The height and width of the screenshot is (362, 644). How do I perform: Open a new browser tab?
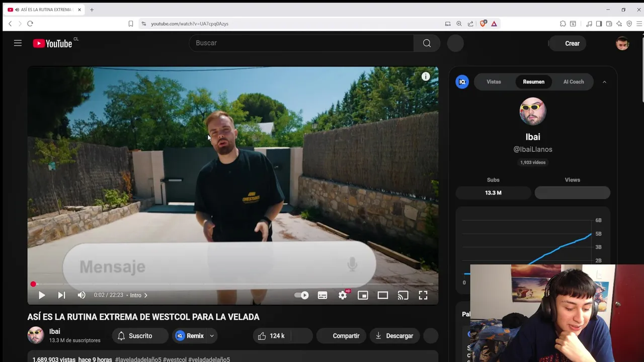click(92, 10)
